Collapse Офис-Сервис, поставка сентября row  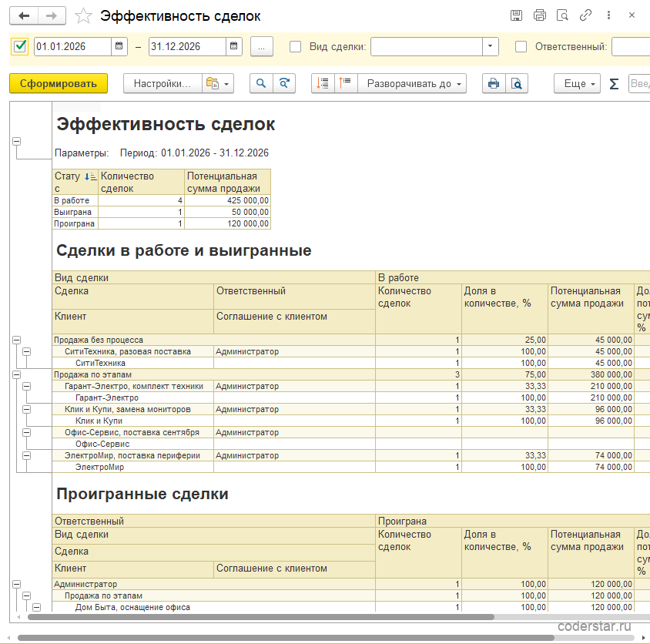coord(26,432)
